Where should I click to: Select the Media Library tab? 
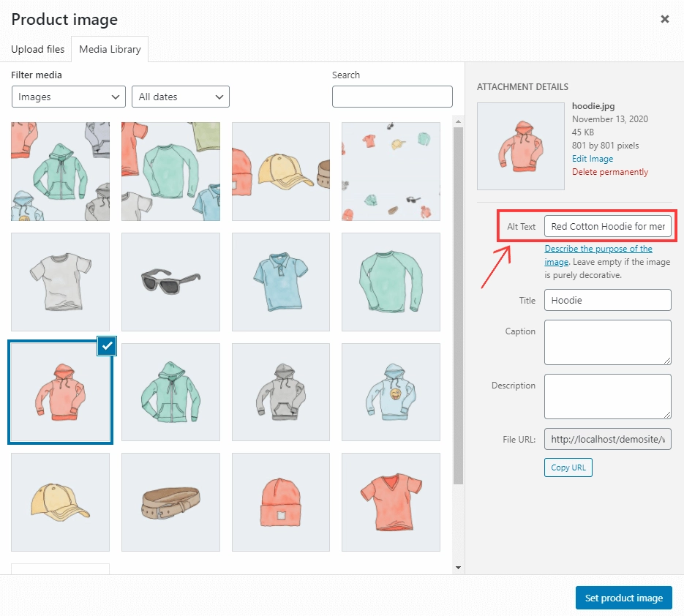coord(109,49)
